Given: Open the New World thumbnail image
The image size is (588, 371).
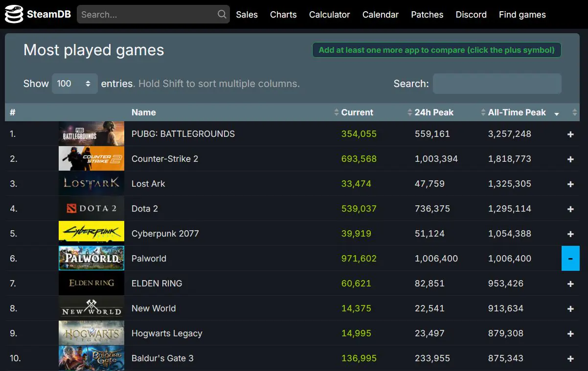Looking at the screenshot, I should click(x=91, y=308).
